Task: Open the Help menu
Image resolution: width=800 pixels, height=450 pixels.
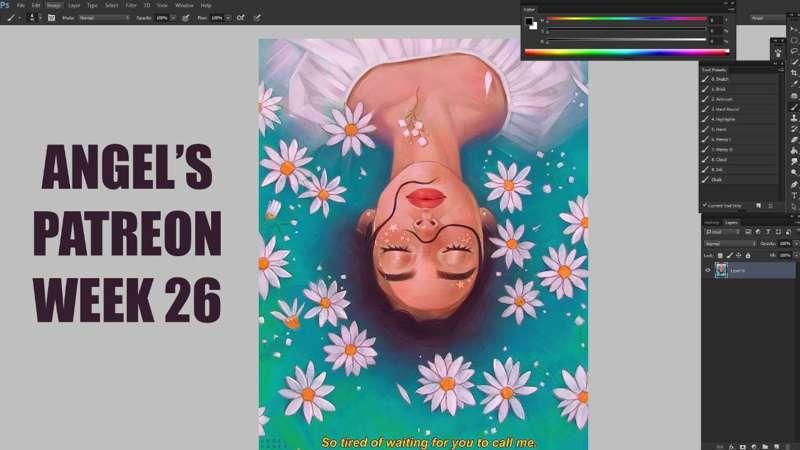Action: tap(206, 5)
